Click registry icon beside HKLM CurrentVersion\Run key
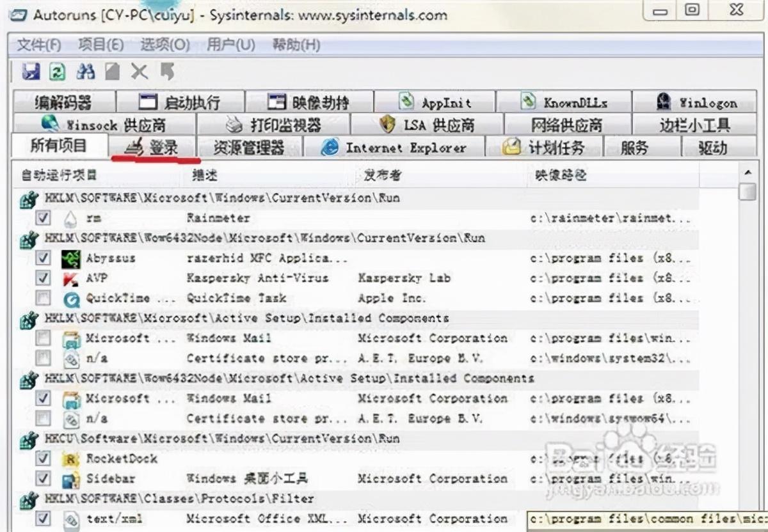Viewport: 768px width, 532px height. click(x=29, y=199)
